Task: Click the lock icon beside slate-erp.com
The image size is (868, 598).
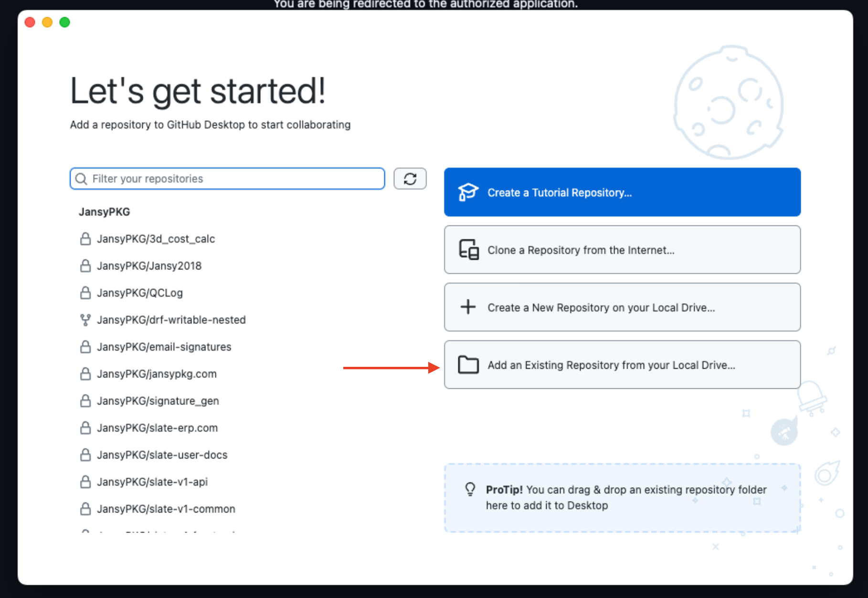Action: point(85,428)
